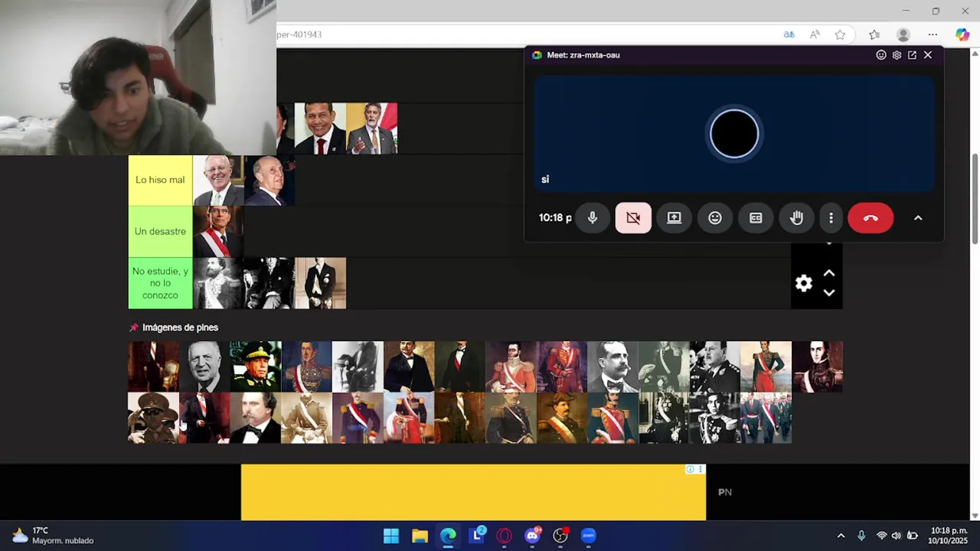980x551 pixels.
Task: Open Wi-Fi network settings in tray
Action: [881, 536]
